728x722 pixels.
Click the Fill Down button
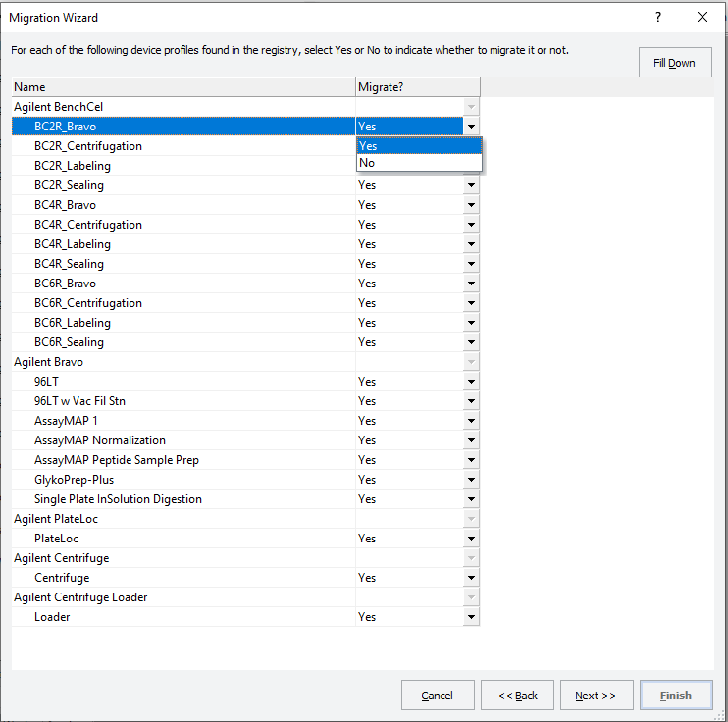[x=675, y=62]
